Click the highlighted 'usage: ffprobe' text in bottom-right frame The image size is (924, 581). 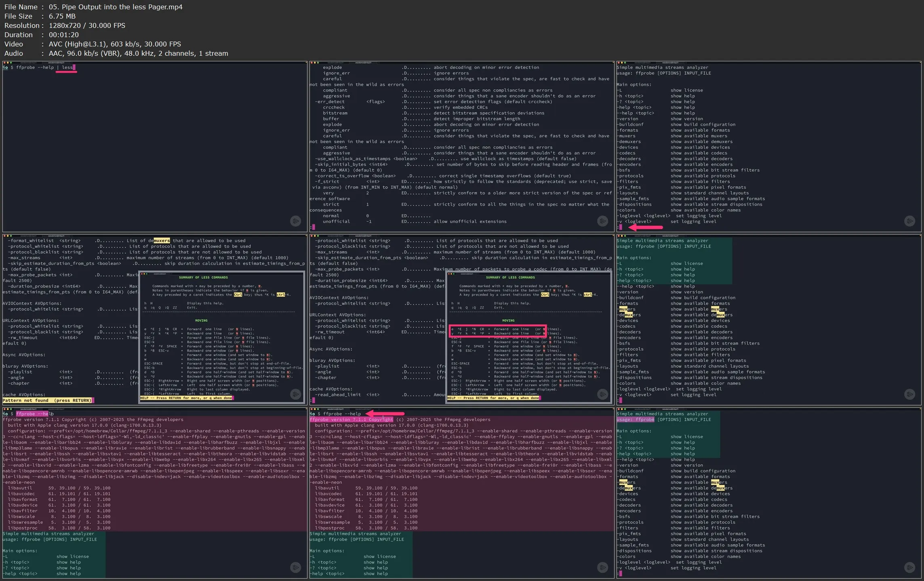(x=636, y=419)
